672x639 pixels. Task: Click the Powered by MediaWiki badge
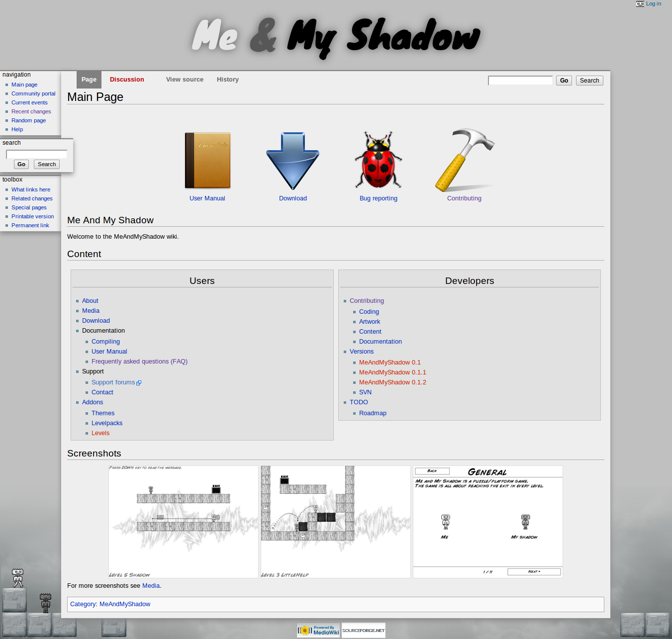[x=318, y=631]
